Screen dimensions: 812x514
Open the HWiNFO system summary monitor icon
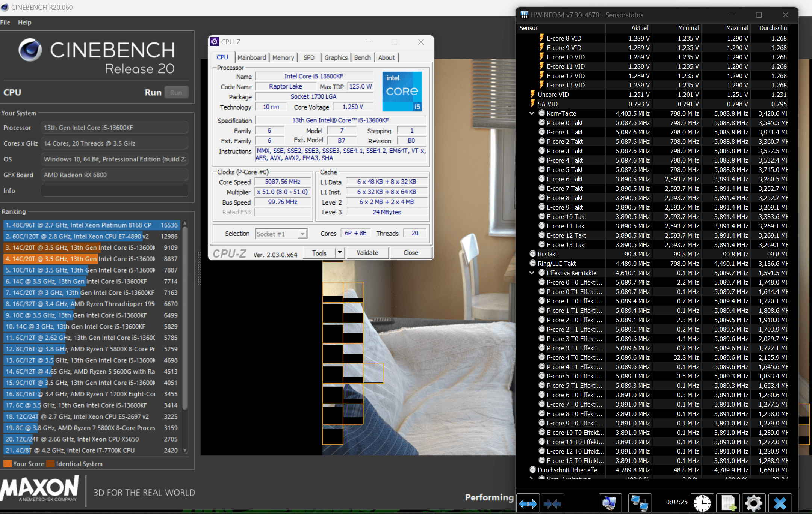click(609, 503)
